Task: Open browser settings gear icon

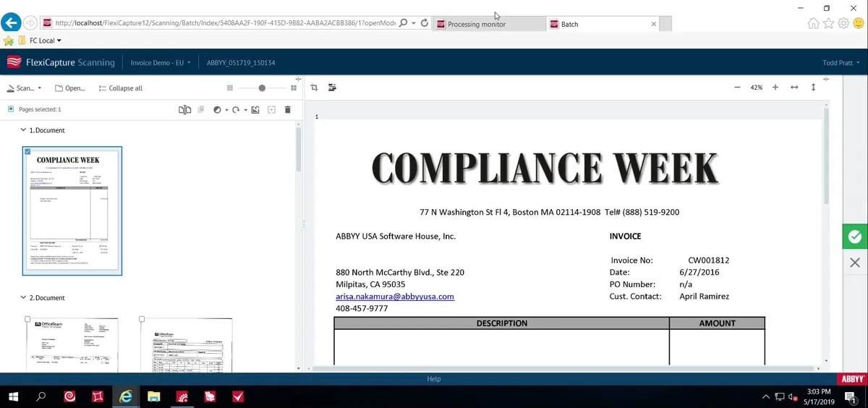Action: (x=843, y=23)
